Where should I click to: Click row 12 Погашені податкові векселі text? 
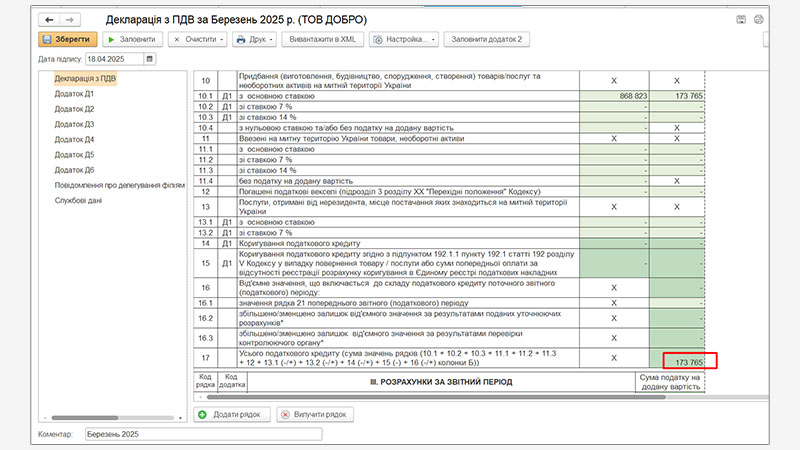390,192
